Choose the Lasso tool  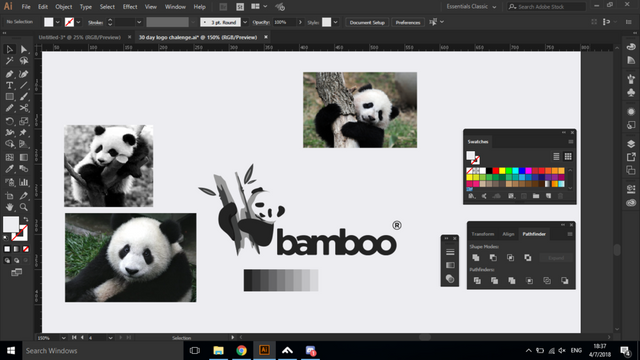coord(24,61)
